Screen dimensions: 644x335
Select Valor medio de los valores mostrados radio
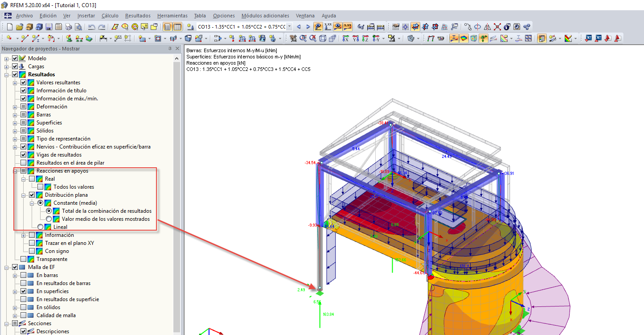point(49,219)
